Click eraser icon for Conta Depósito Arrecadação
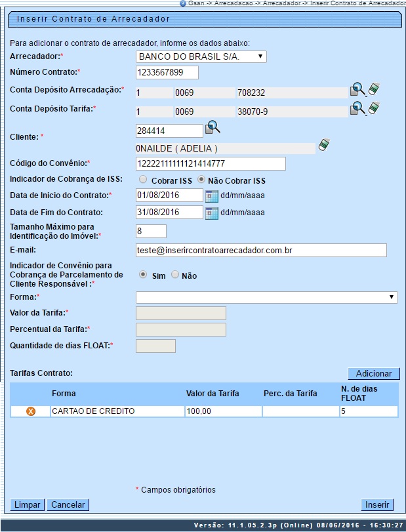 click(374, 90)
